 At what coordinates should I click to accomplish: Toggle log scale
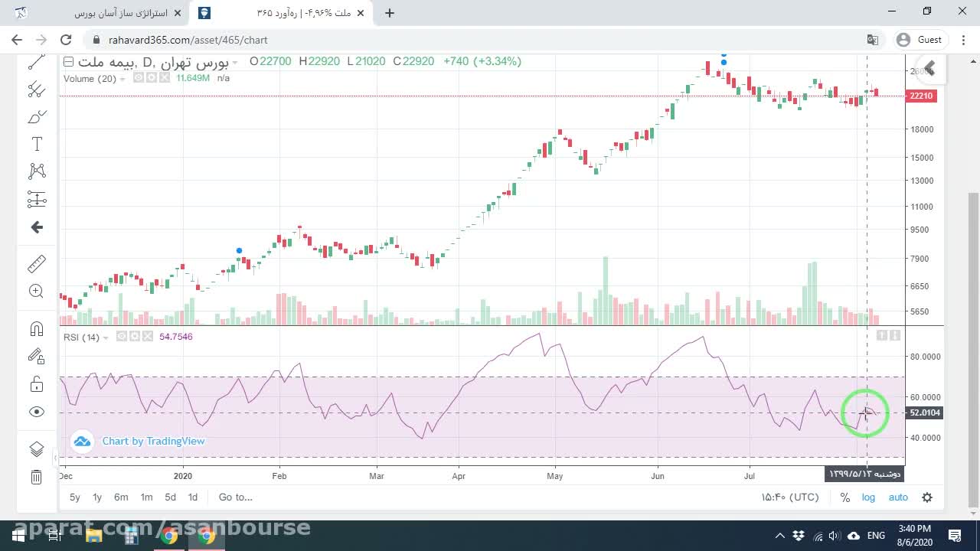(868, 497)
